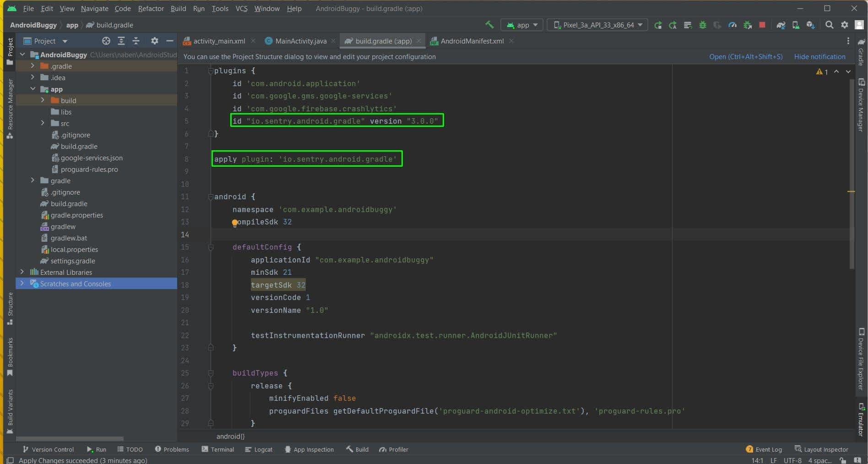This screenshot has width=868, height=464.
Task: Click Sync Project with Gradle Files icon
Action: click(x=781, y=25)
